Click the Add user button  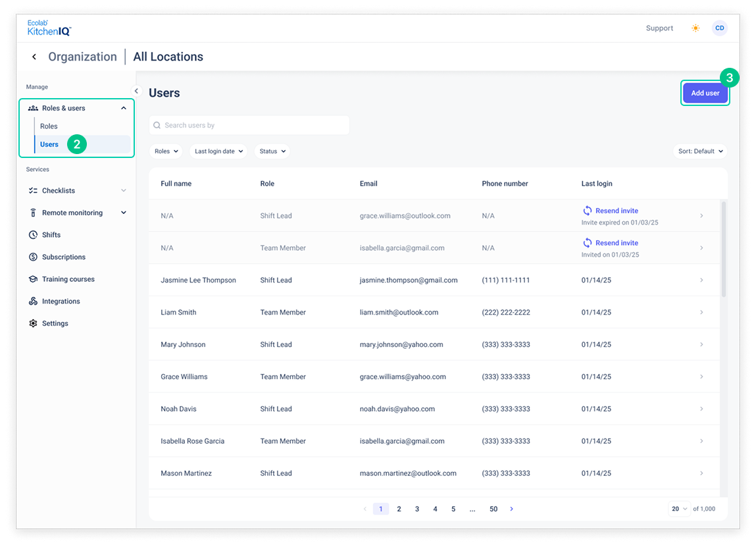click(x=705, y=93)
